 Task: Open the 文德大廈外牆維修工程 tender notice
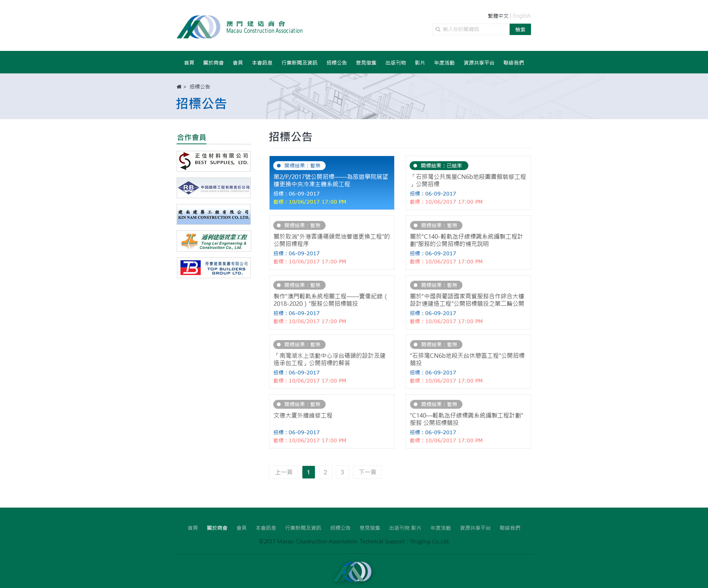pos(303,415)
